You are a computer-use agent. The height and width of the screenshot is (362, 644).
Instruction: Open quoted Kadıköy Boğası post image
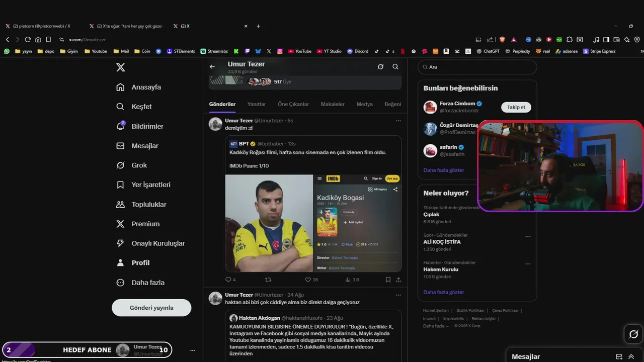[313, 223]
